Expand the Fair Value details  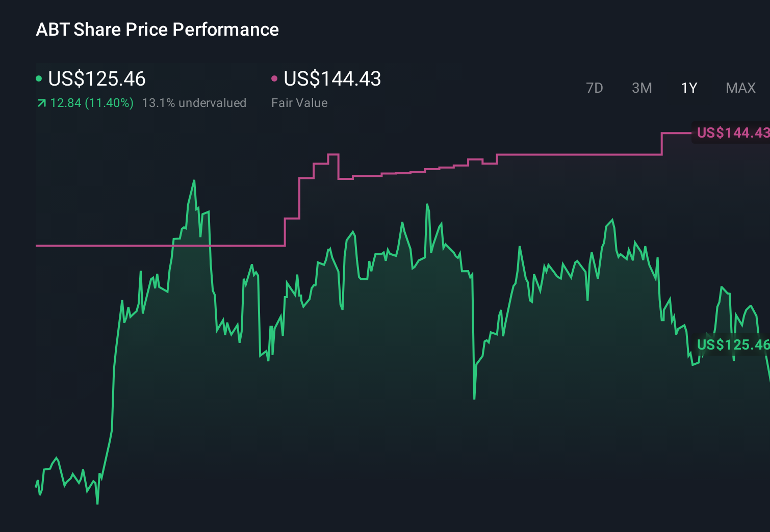point(300,103)
